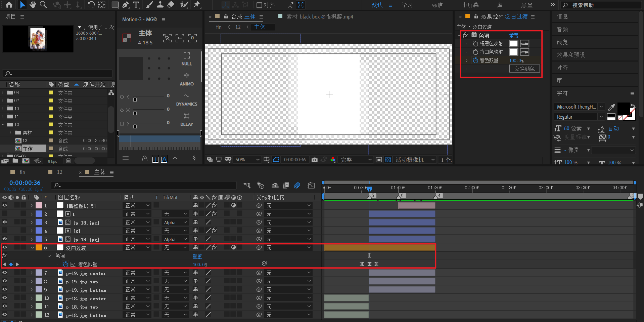The image size is (644, 322).
Task: Toggle visibility of 调整图层 5 layer
Action: [x=5, y=205]
